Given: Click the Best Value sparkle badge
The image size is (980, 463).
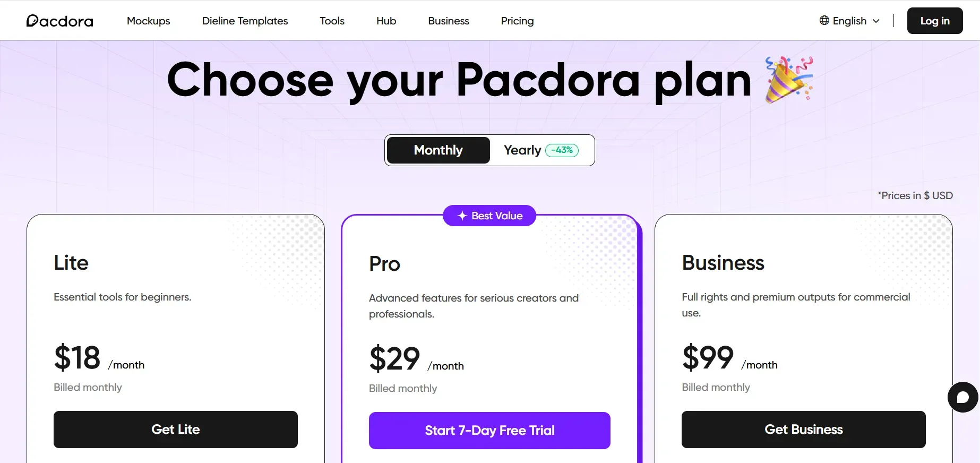Looking at the screenshot, I should click(x=489, y=216).
